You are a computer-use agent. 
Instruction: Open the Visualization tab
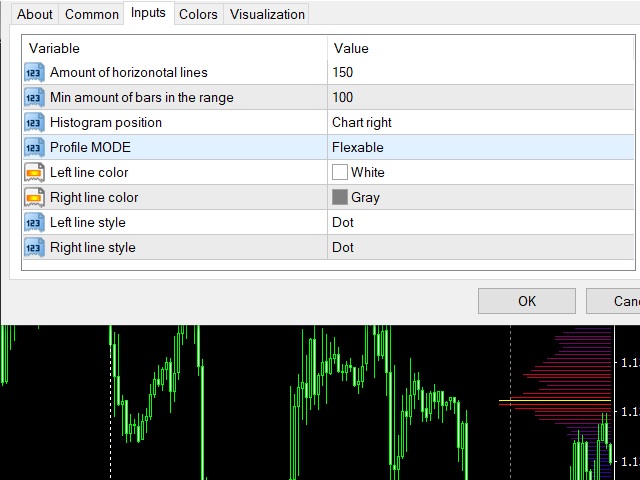(267, 14)
